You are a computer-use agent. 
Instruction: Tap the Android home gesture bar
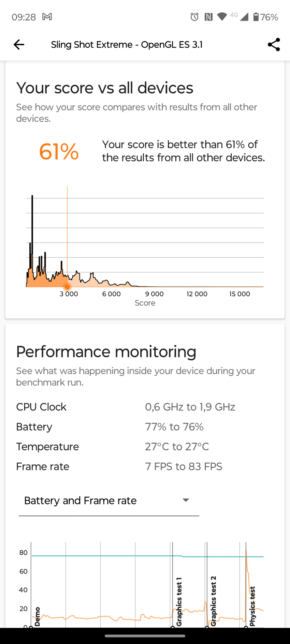point(145,636)
